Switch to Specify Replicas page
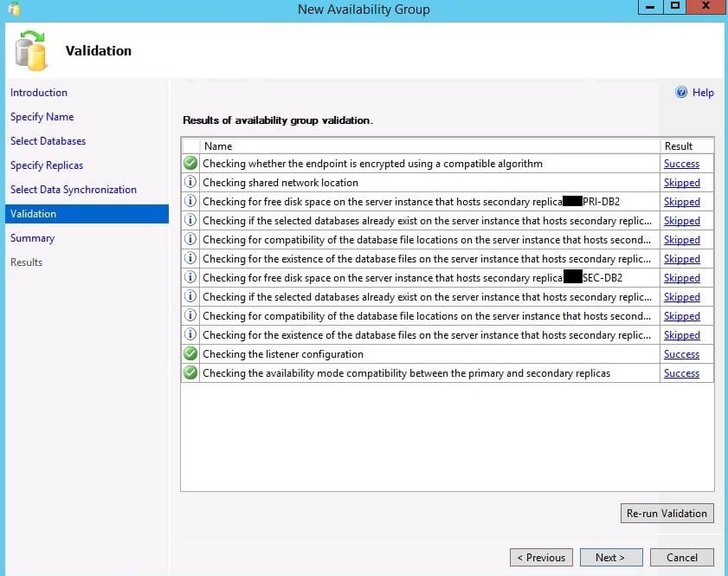 click(47, 165)
